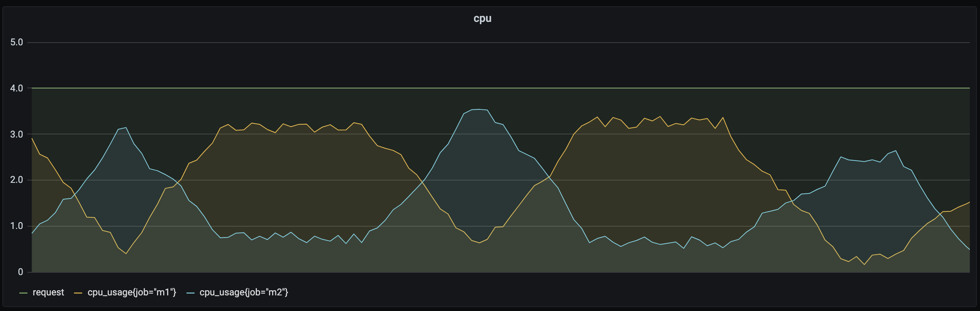Open the cpu panel title menu
Screen dimensions: 980x311
[x=482, y=18]
